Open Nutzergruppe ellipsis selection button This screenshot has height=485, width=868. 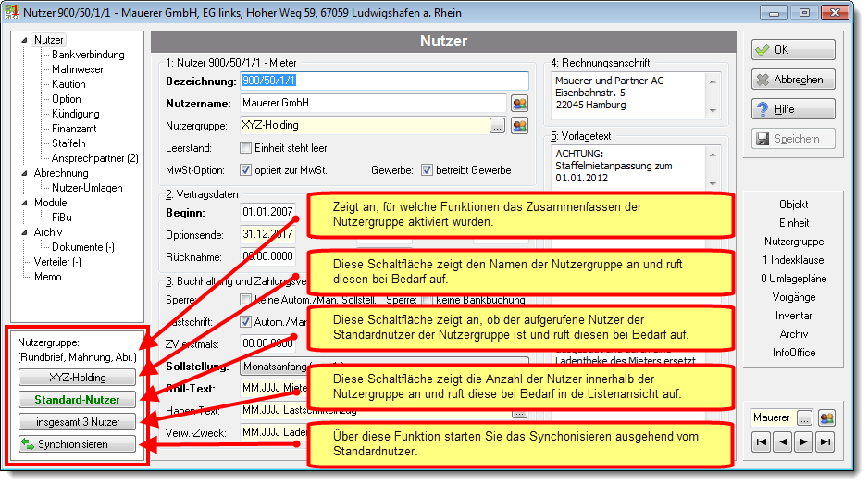[497, 126]
